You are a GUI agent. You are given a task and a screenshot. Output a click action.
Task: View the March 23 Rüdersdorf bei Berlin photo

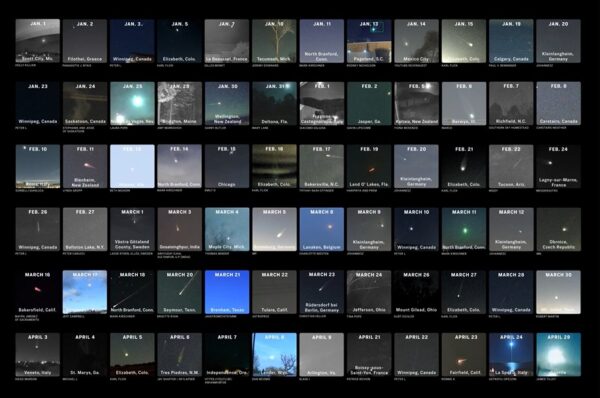point(322,292)
